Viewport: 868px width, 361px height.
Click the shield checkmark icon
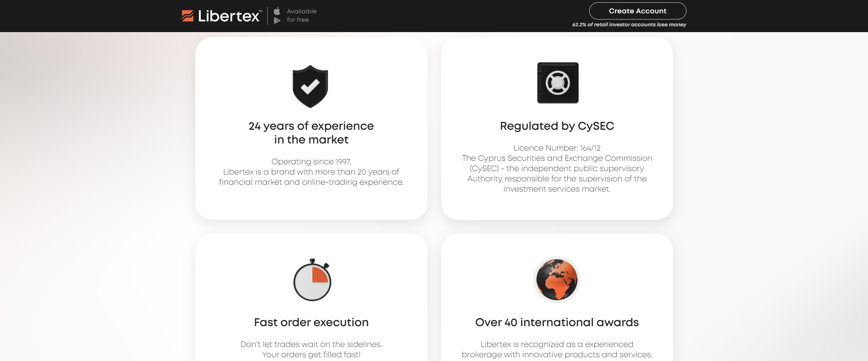coord(311,86)
